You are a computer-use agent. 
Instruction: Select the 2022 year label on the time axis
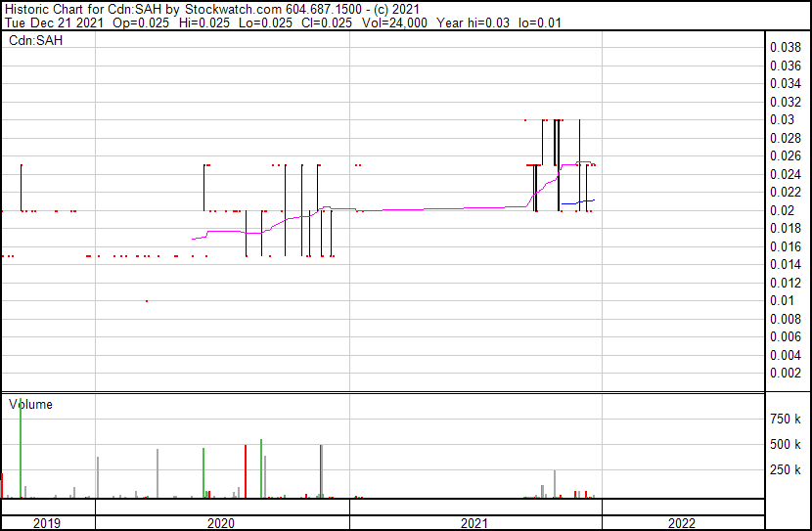pyautogui.click(x=682, y=523)
